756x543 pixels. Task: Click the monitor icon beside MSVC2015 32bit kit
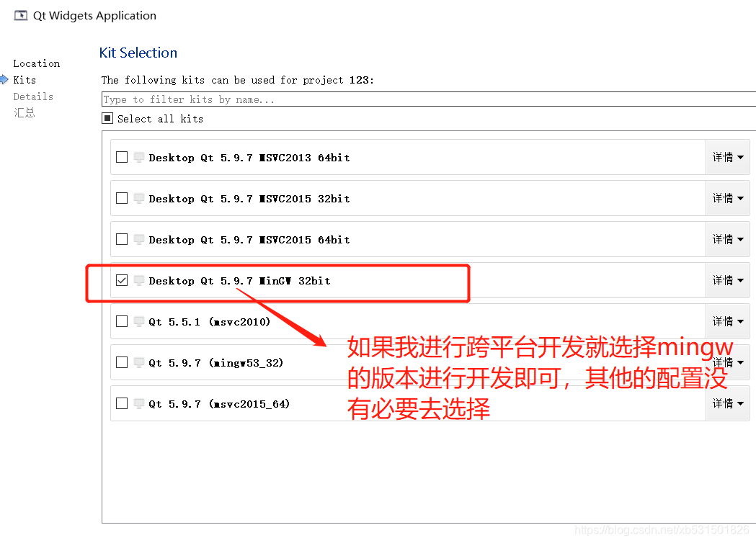(x=139, y=198)
